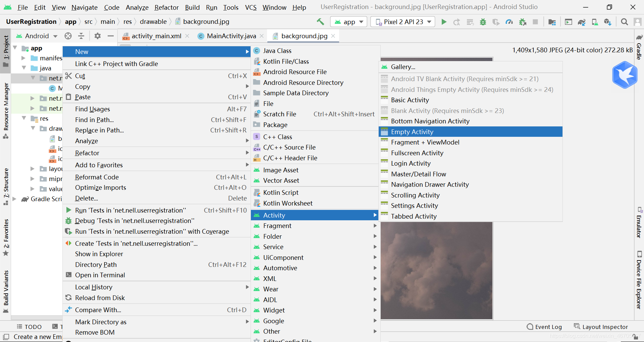Image resolution: width=644 pixels, height=342 pixels.
Task: Click the cloud background image preview
Action: (436, 270)
